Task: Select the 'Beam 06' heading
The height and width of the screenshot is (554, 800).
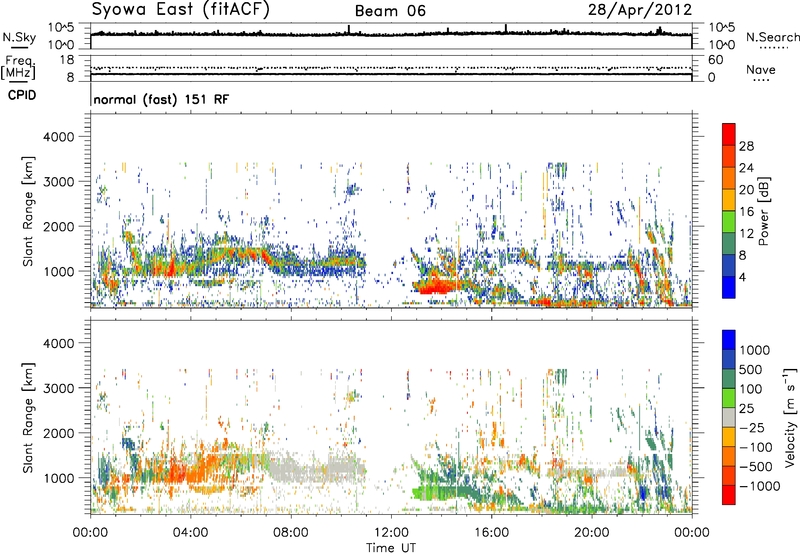Action: 390,11
